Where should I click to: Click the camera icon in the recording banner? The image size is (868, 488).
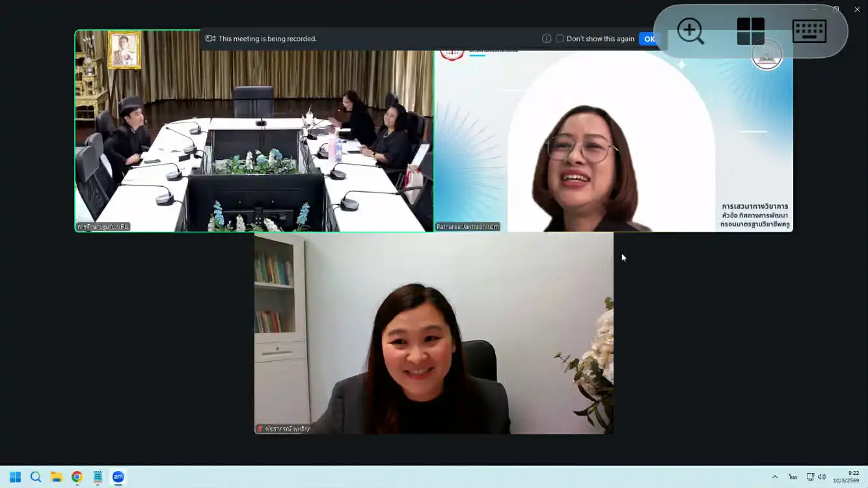tap(210, 39)
